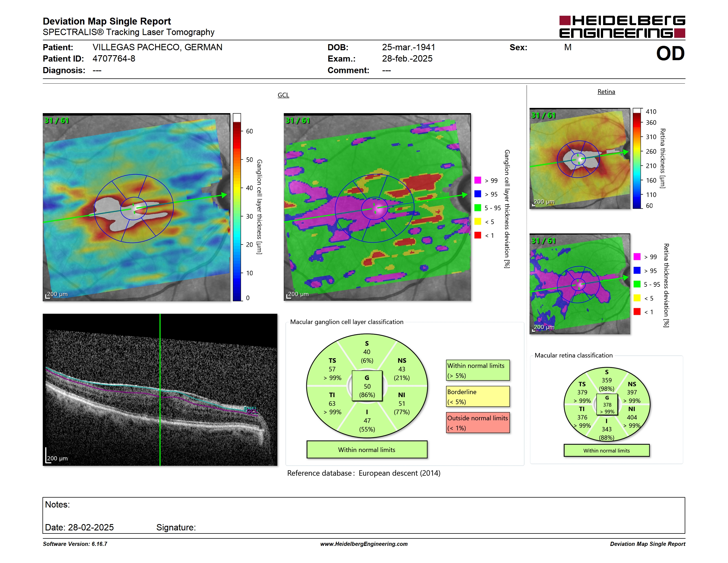Click SPECTRALIS Tracking Laser Tomography subtitle
This screenshot has width=728, height=563.
pyautogui.click(x=128, y=32)
